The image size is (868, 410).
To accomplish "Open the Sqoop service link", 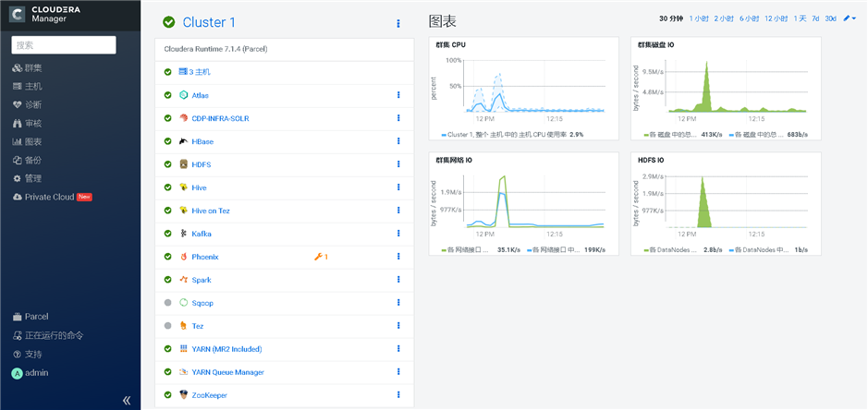I will click(202, 303).
